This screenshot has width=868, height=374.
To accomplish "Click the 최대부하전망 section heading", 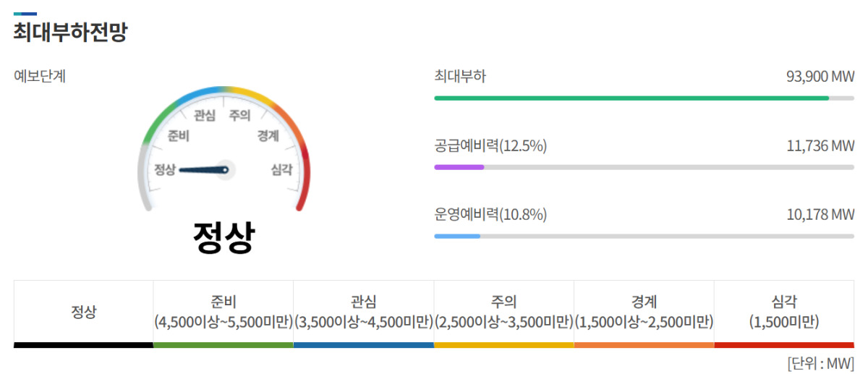I will click(x=70, y=33).
